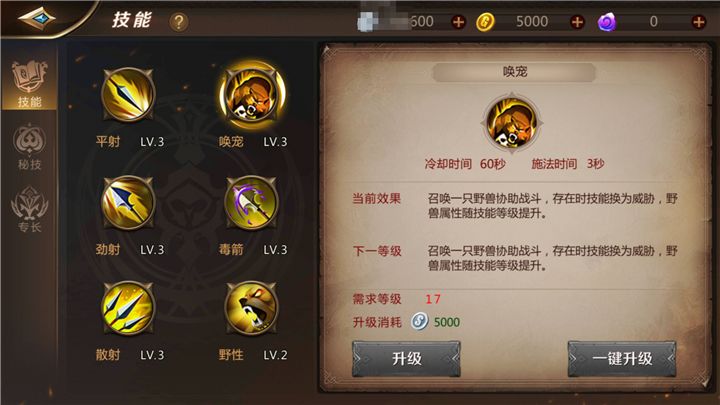Select the 平射 skill icon

pyautogui.click(x=128, y=95)
